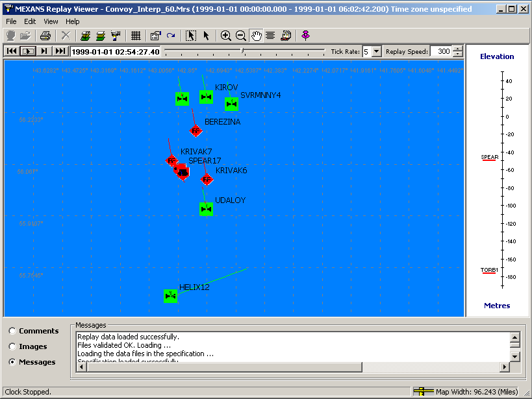Click the KRIVAK6 red diamond symbol
The image size is (532, 399).
click(207, 179)
